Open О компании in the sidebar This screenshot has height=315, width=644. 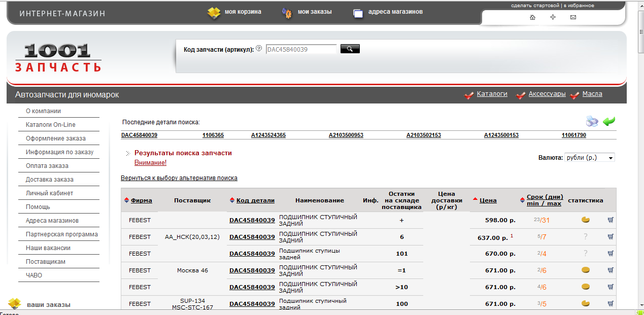pyautogui.click(x=43, y=111)
